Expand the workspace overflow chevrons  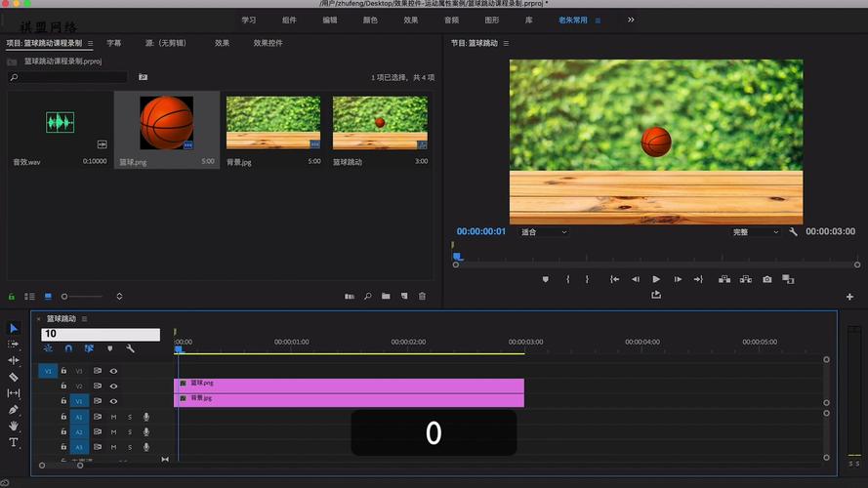pyautogui.click(x=631, y=20)
